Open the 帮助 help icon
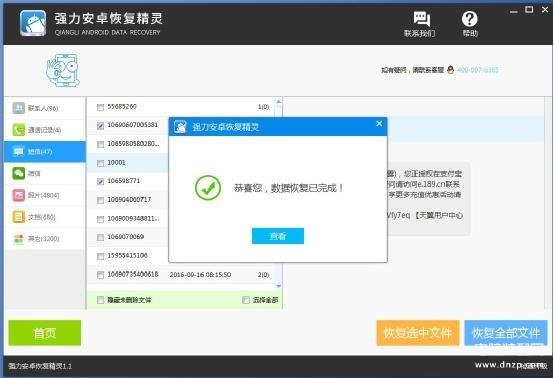Image resolution: width=554 pixels, height=378 pixels. point(470,24)
